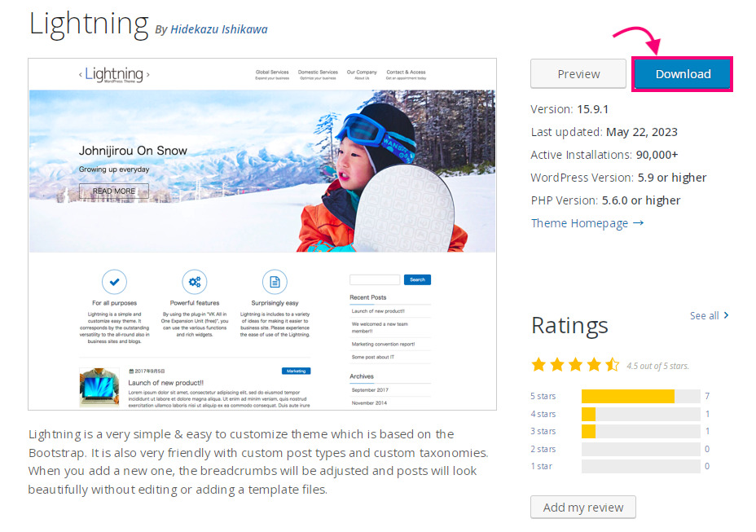Viewport: 756px width, 532px height.
Task: Open the theme Preview
Action: coord(578,74)
